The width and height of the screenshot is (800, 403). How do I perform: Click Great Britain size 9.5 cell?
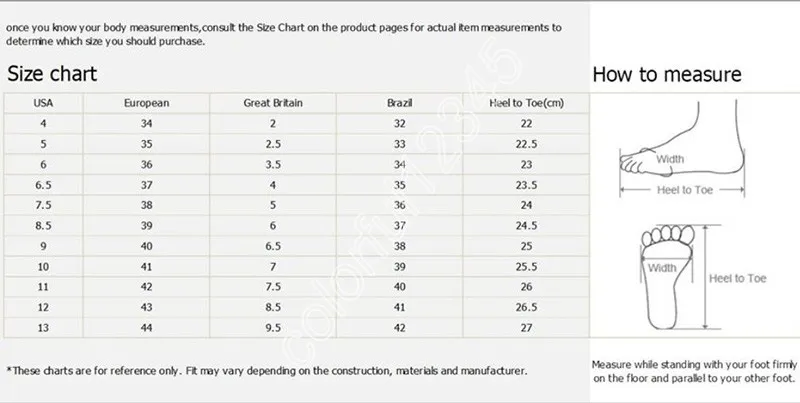pos(273,328)
